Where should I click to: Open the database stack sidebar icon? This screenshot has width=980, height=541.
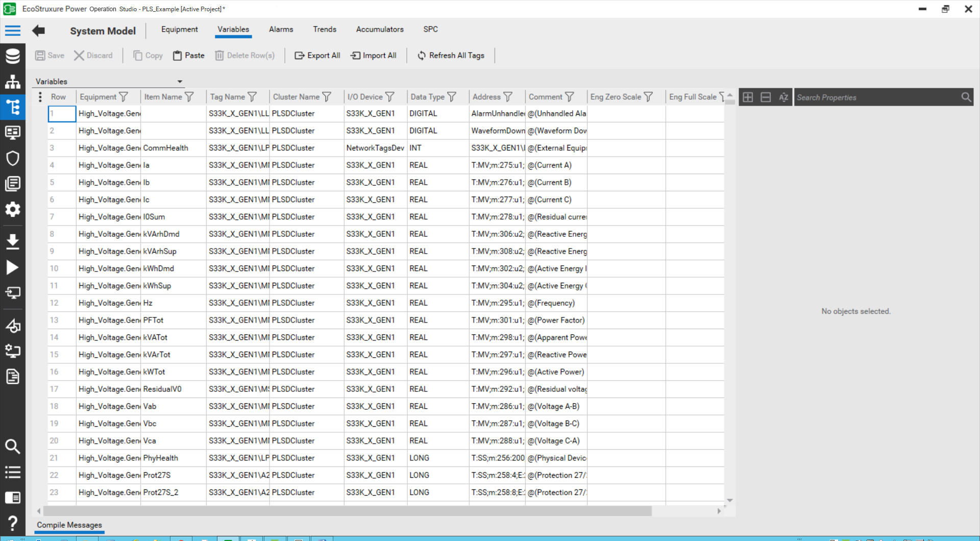pos(13,56)
